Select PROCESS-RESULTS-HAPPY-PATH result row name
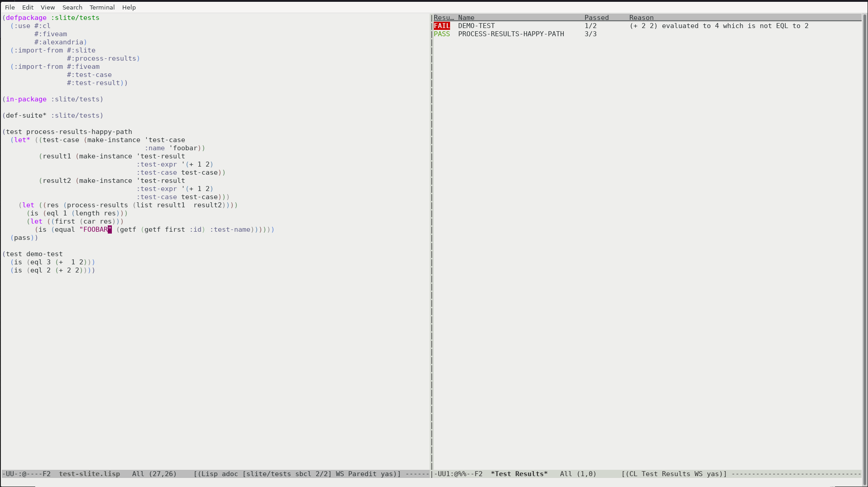This screenshot has height=487, width=868. pos(511,34)
